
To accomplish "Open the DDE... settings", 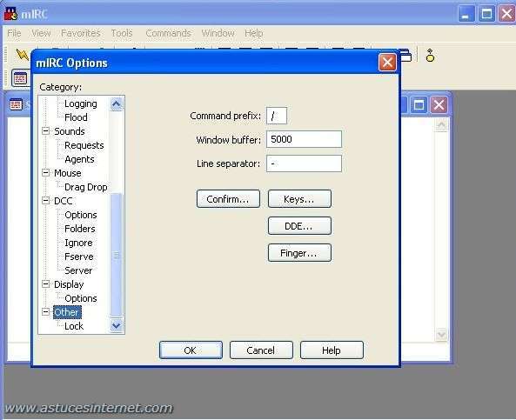I will tap(299, 225).
